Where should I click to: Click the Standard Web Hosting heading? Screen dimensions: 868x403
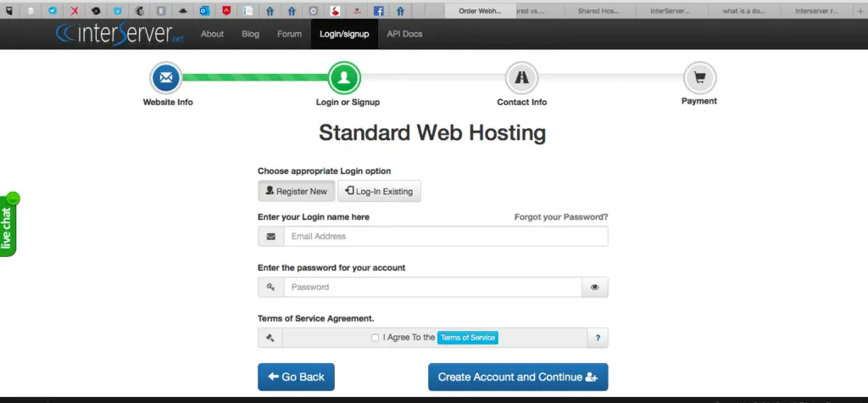432,133
